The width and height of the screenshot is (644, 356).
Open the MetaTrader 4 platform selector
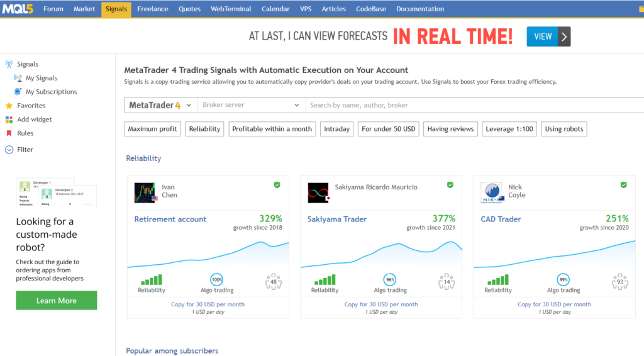[161, 105]
